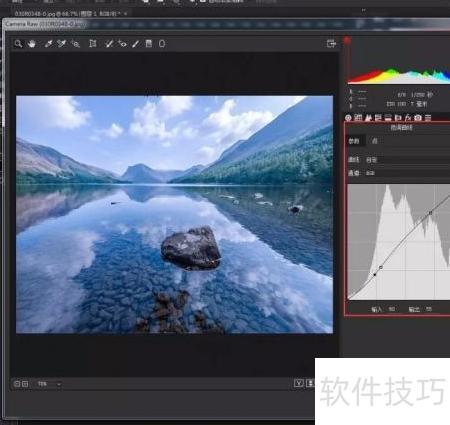Select the black filled curve control point
450x425 pixels.
[x=375, y=275]
